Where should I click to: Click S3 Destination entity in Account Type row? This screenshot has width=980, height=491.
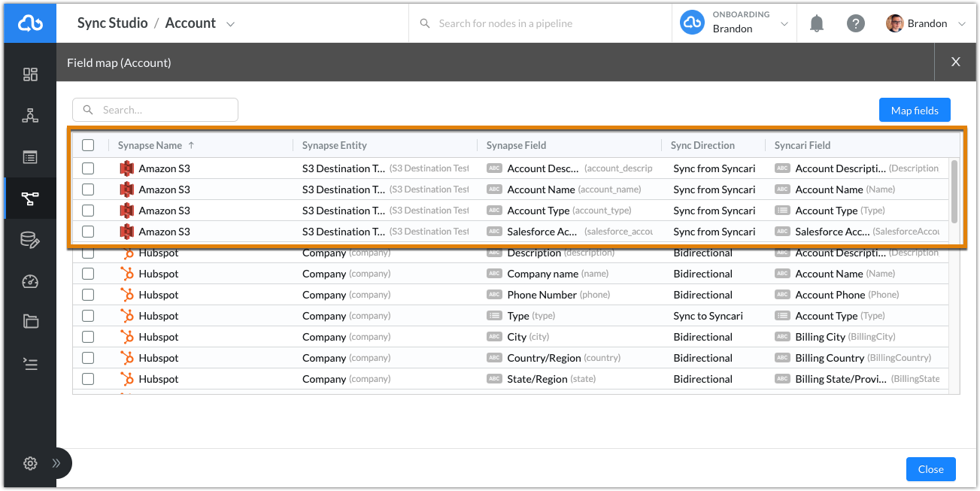tap(385, 211)
